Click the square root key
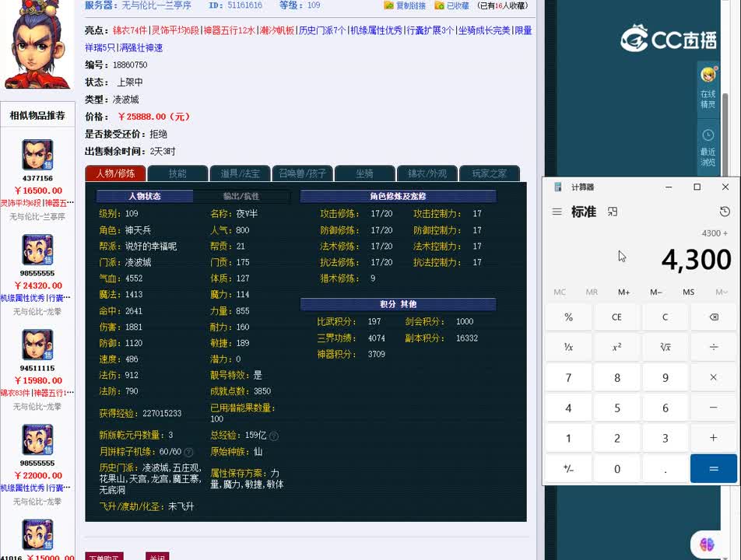 pos(665,347)
